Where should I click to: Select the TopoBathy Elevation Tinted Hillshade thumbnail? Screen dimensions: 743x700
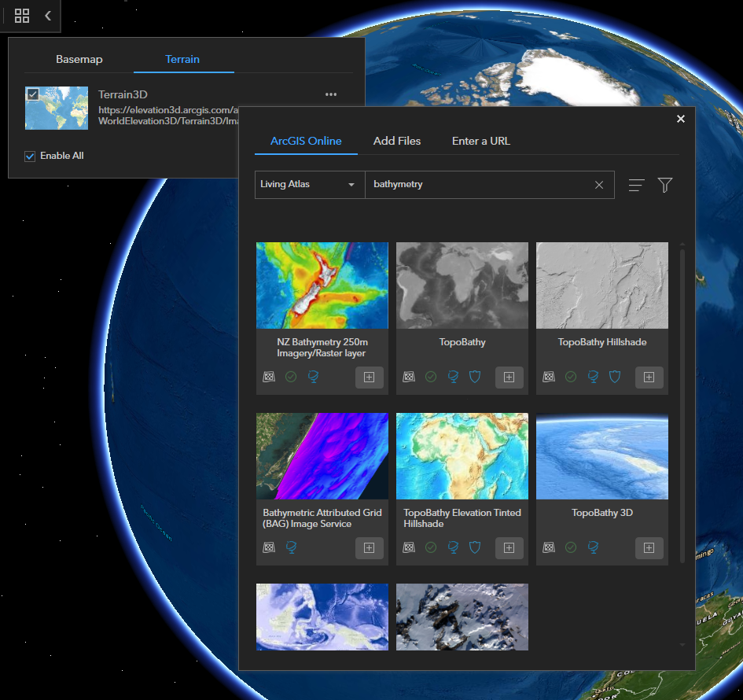click(x=462, y=456)
